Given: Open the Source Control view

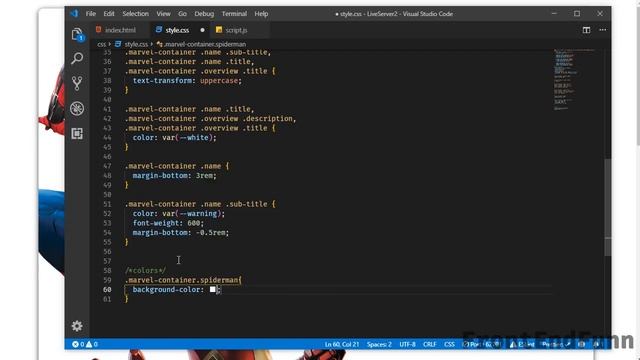Looking at the screenshot, I should pos(77,83).
